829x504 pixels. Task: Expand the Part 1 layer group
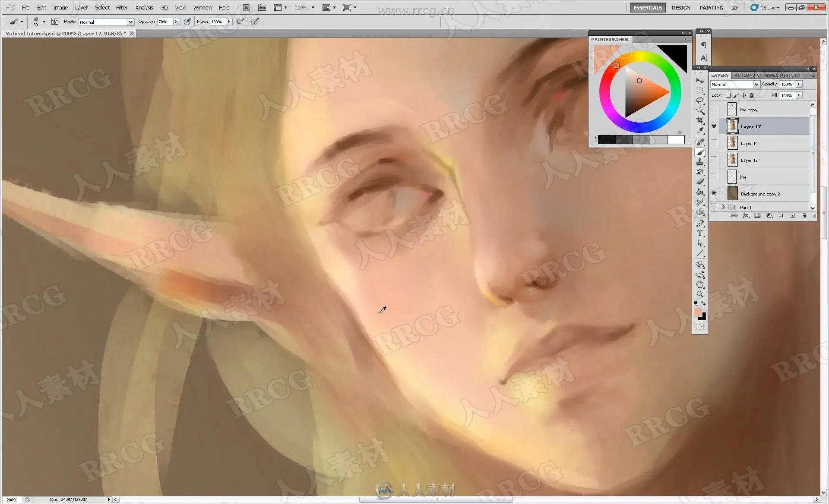pos(723,207)
